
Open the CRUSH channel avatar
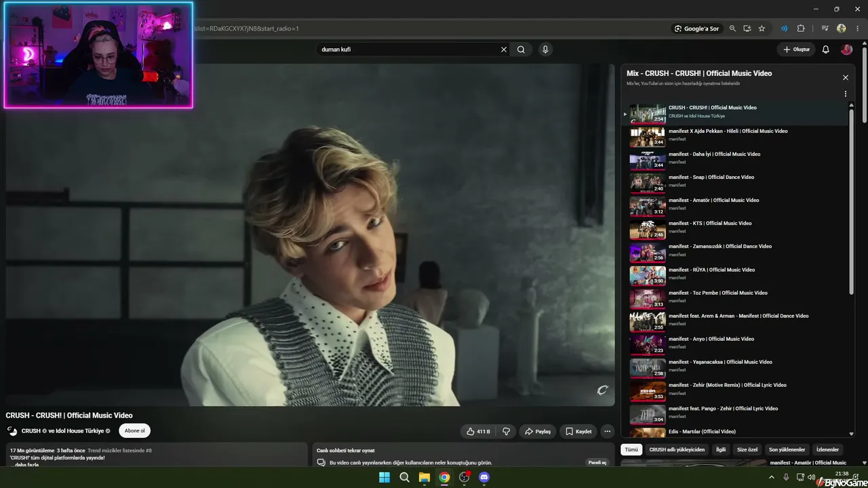point(12,431)
